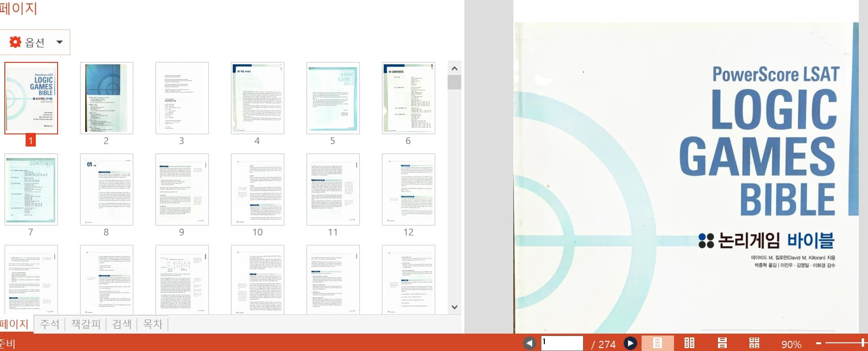Select page 12 thumbnail

coord(408,190)
